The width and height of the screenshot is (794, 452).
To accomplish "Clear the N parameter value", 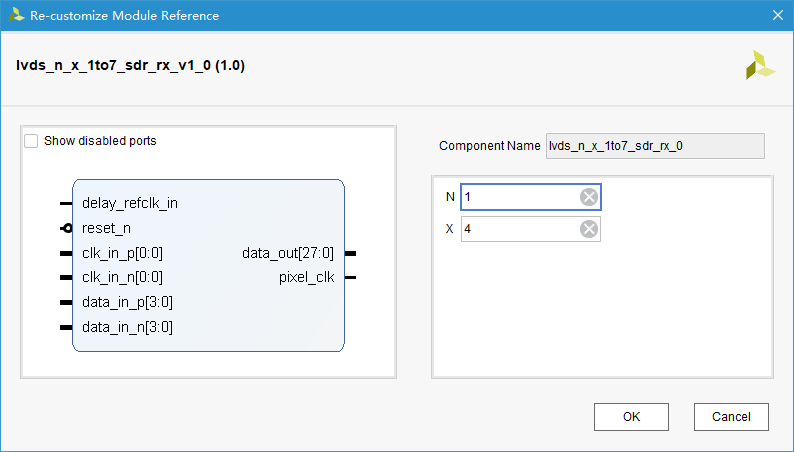I will coord(589,197).
